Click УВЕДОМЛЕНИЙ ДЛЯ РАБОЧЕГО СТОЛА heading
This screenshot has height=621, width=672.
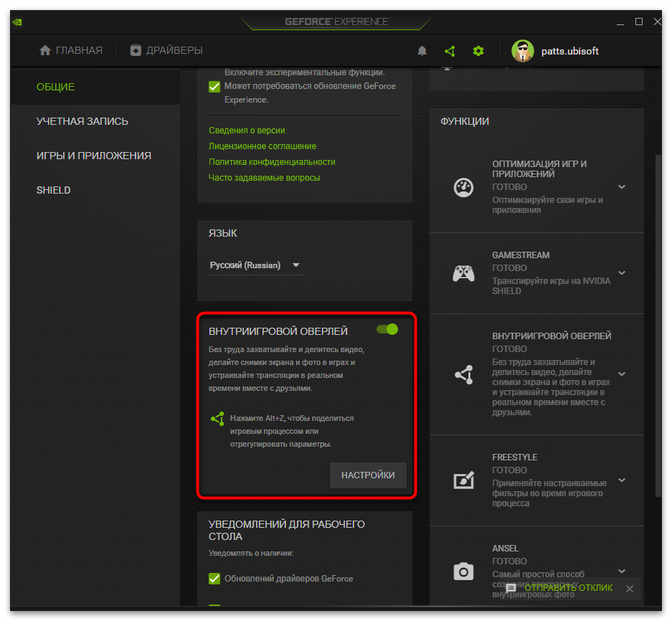(x=286, y=530)
